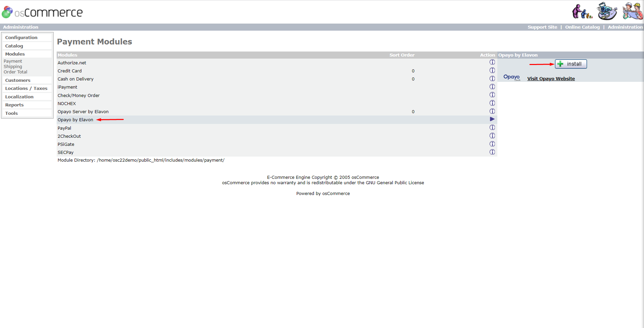Click info icon for Credit Card row
This screenshot has height=328, width=644.
pyautogui.click(x=492, y=70)
